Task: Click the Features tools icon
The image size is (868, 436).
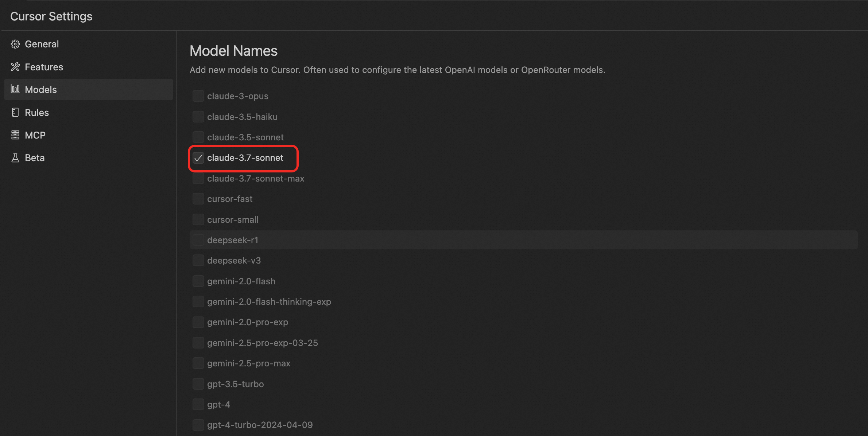Action: [15, 67]
